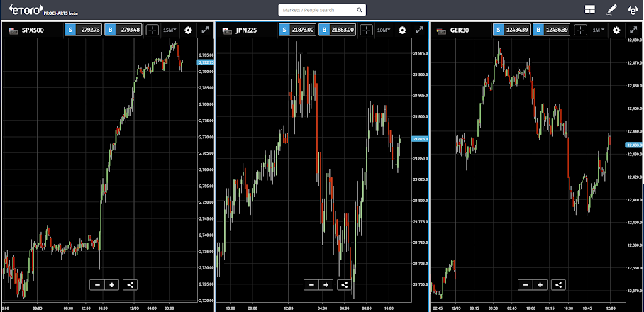
Task: Share the SPX500 chart
Action: coord(130,285)
